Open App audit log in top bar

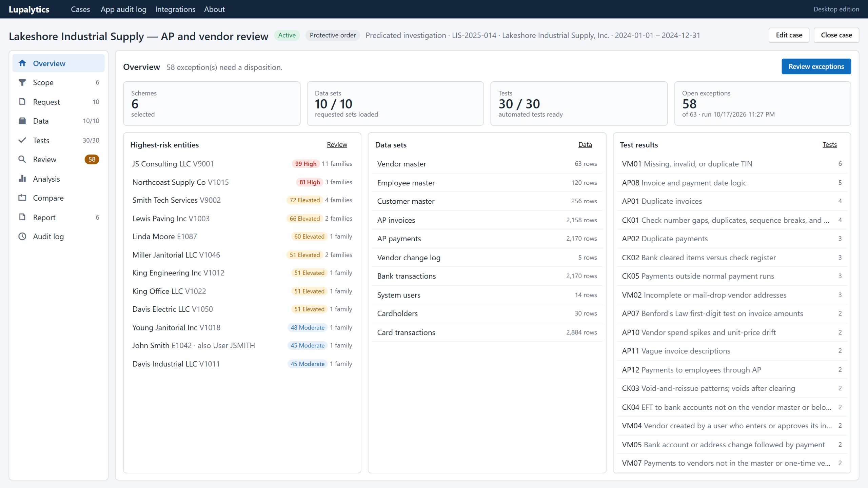pyautogui.click(x=123, y=9)
